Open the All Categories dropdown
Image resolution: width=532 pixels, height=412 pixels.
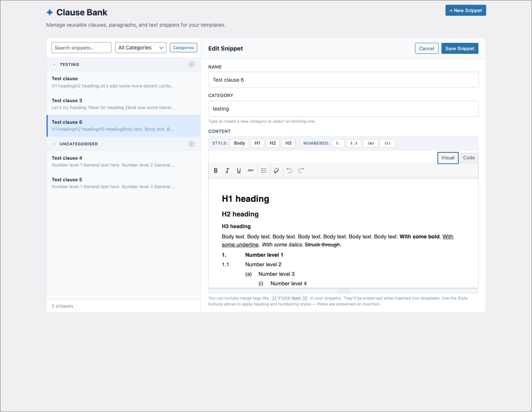pos(140,48)
